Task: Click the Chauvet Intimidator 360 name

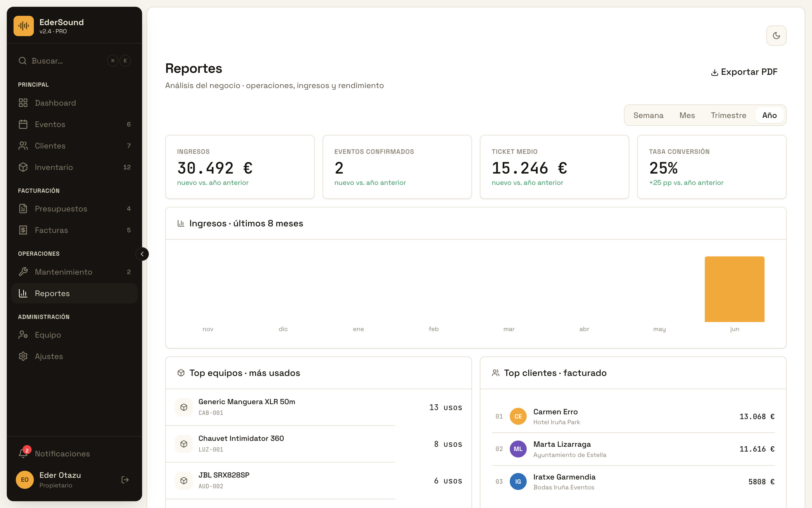Action: pyautogui.click(x=241, y=439)
